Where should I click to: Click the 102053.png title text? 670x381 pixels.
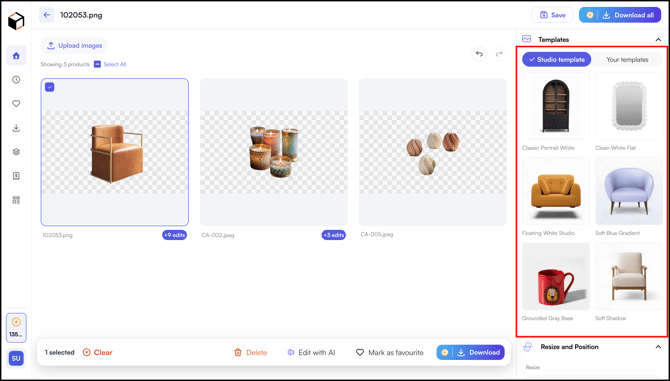click(x=81, y=15)
